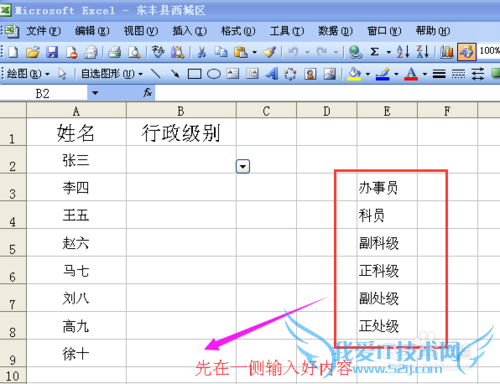Image resolution: width=500 pixels, height=384 pixels.
Task: Expand the Undo history dropdown arrow
Action: click(307, 52)
